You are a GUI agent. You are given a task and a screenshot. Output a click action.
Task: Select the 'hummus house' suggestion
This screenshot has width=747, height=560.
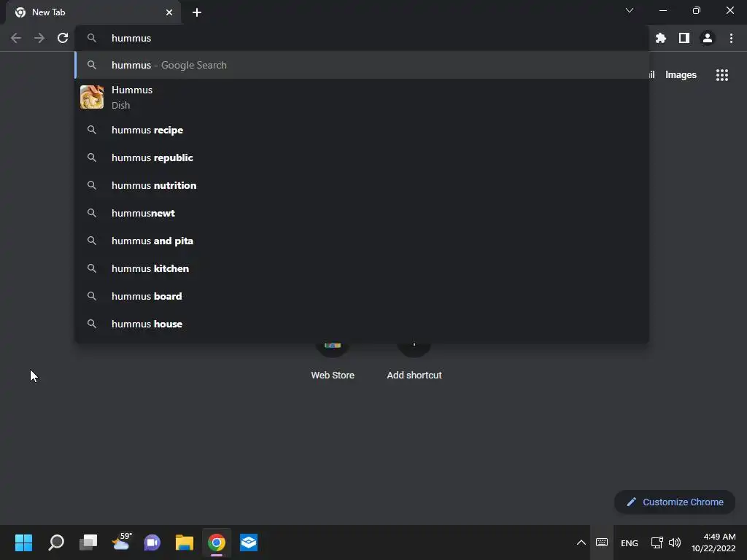[x=362, y=324]
